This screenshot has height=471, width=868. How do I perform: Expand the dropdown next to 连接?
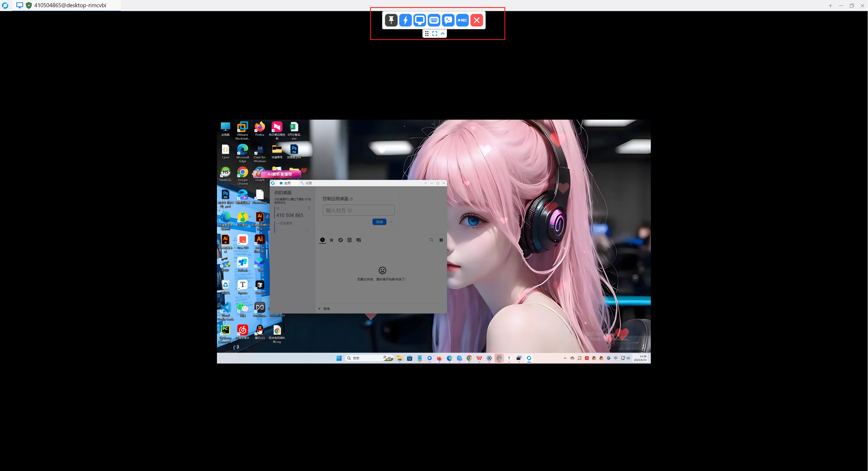pos(391,222)
